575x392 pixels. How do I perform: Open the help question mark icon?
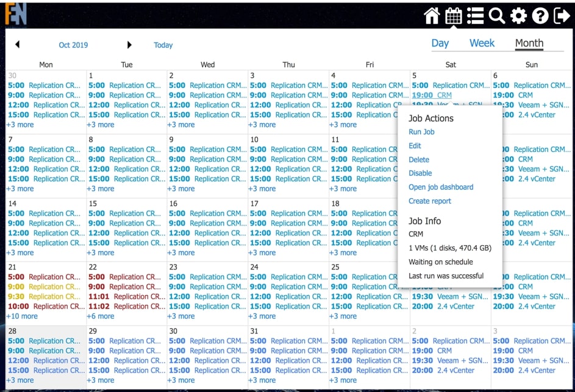pyautogui.click(x=540, y=16)
